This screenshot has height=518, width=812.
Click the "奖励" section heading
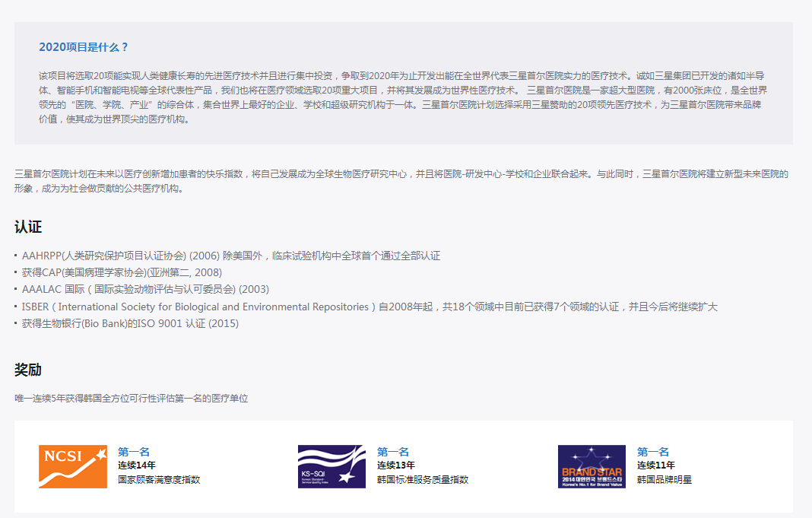click(28, 370)
